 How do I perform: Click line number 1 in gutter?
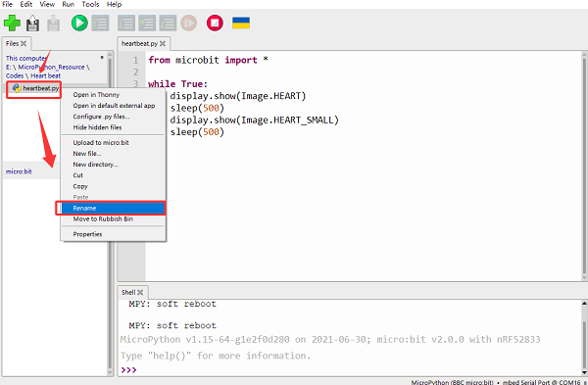[135, 60]
